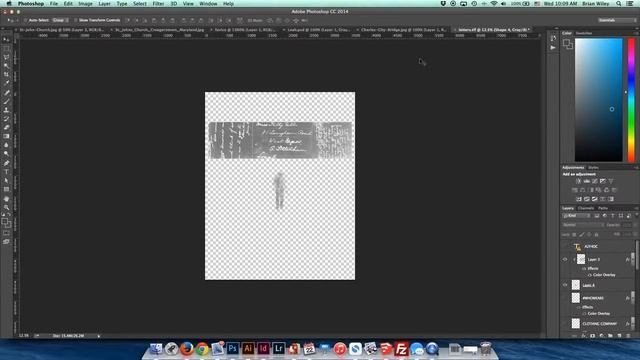Collapse #WHOWEARE layer effects arrow
Image resolution: width=640 pixels, height=360 pixels.
pyautogui.click(x=633, y=298)
